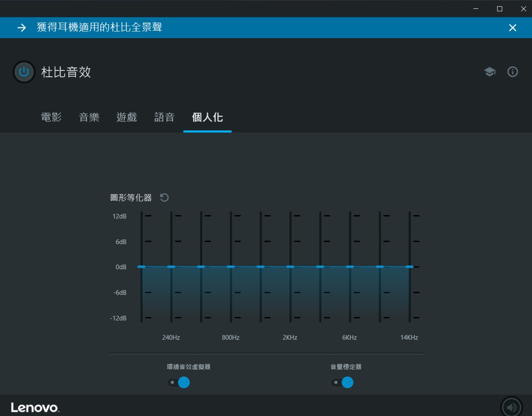This screenshot has height=416, width=532.
Task: Choose the 語音 tab
Action: 164,118
